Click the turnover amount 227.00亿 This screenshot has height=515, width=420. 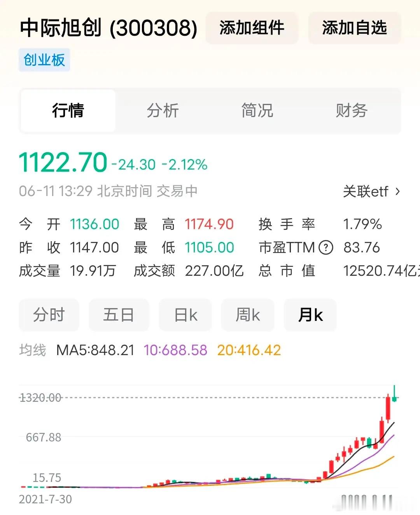click(x=214, y=271)
